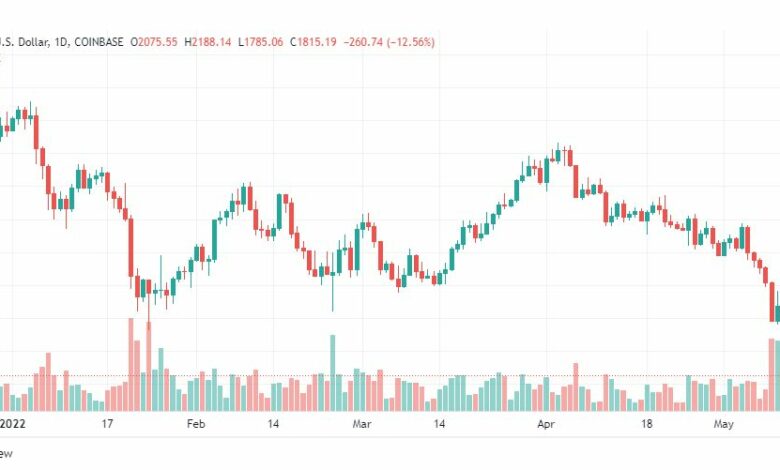
Task: Click the U.S. Dollar pair name text
Action: pos(24,42)
